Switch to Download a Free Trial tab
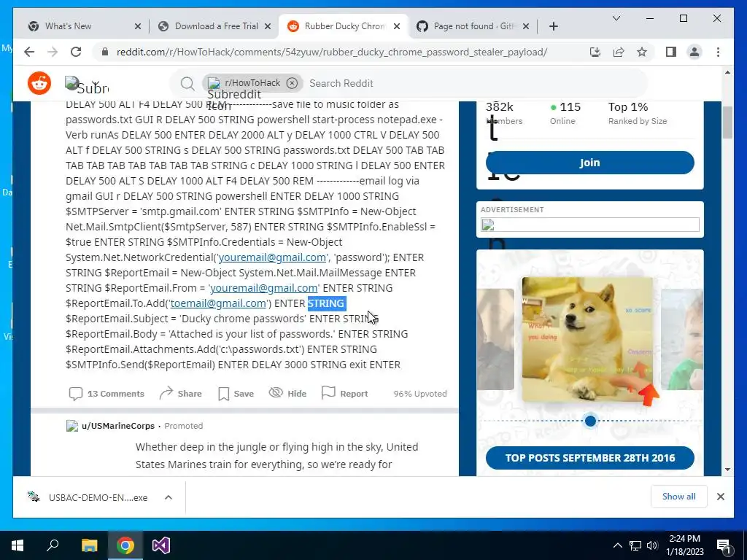The width and height of the screenshot is (747, 560). pos(216,26)
